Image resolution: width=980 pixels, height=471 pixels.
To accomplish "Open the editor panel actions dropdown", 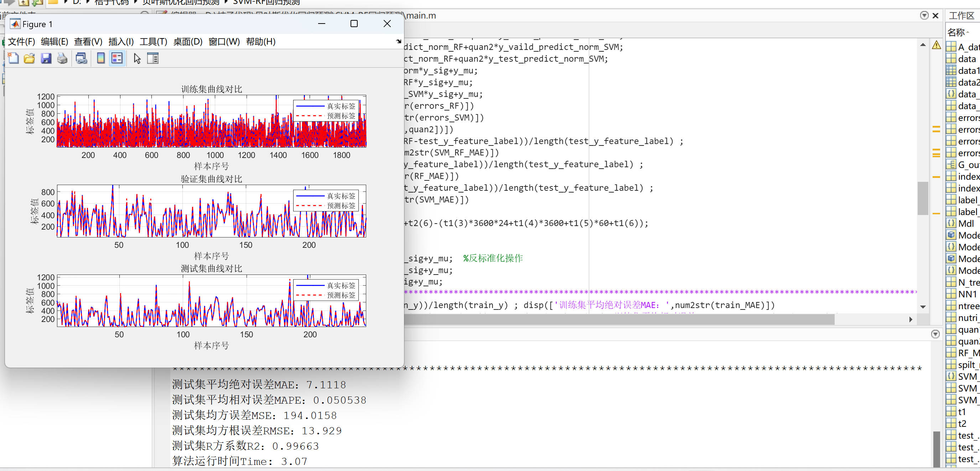I will point(924,16).
